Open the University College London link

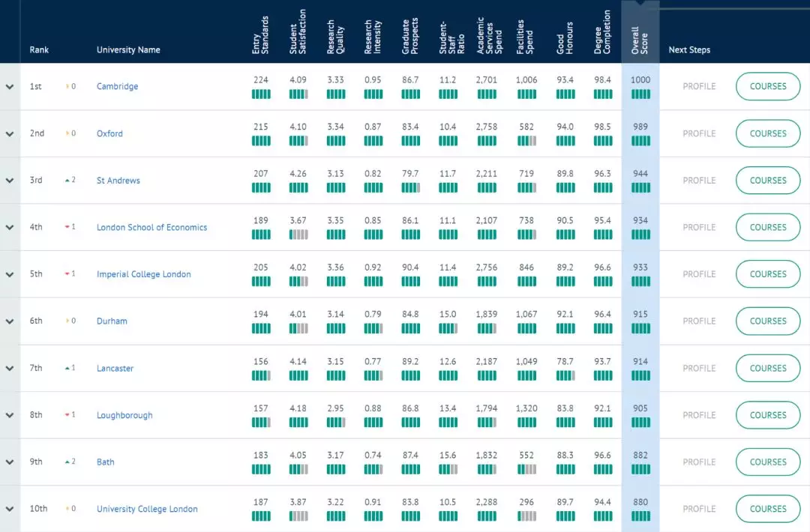pos(147,509)
